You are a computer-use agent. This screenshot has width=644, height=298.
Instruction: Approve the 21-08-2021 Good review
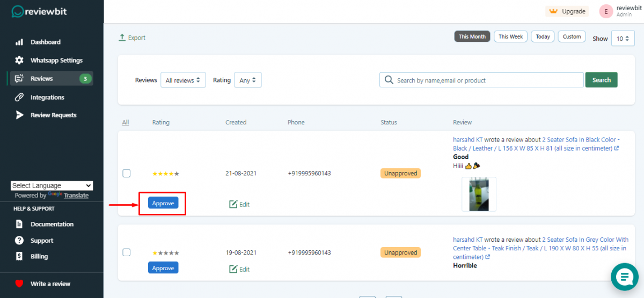(163, 203)
